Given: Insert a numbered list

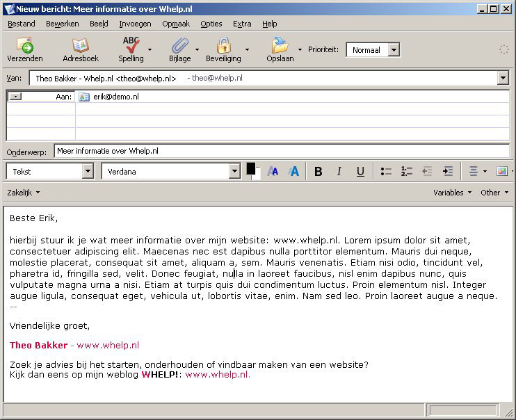Looking at the screenshot, I should pos(407,171).
